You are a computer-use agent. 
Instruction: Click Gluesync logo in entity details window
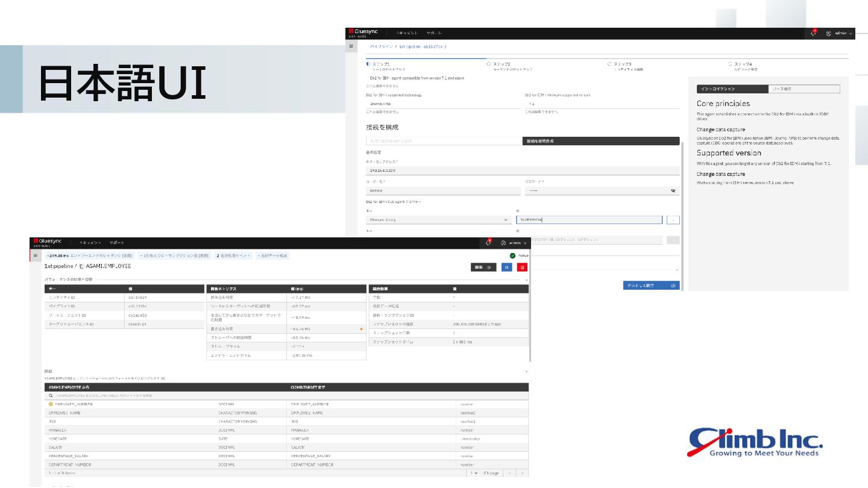pos(48,242)
